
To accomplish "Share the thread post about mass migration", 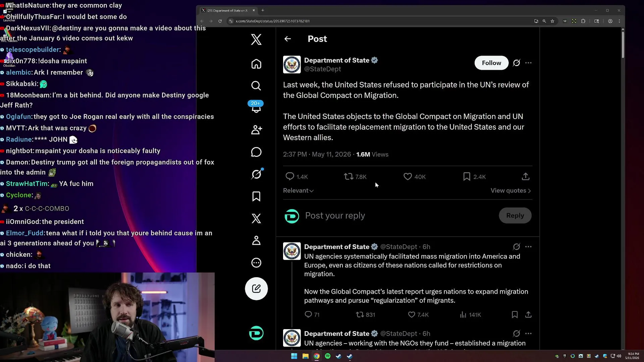I will click(528, 315).
